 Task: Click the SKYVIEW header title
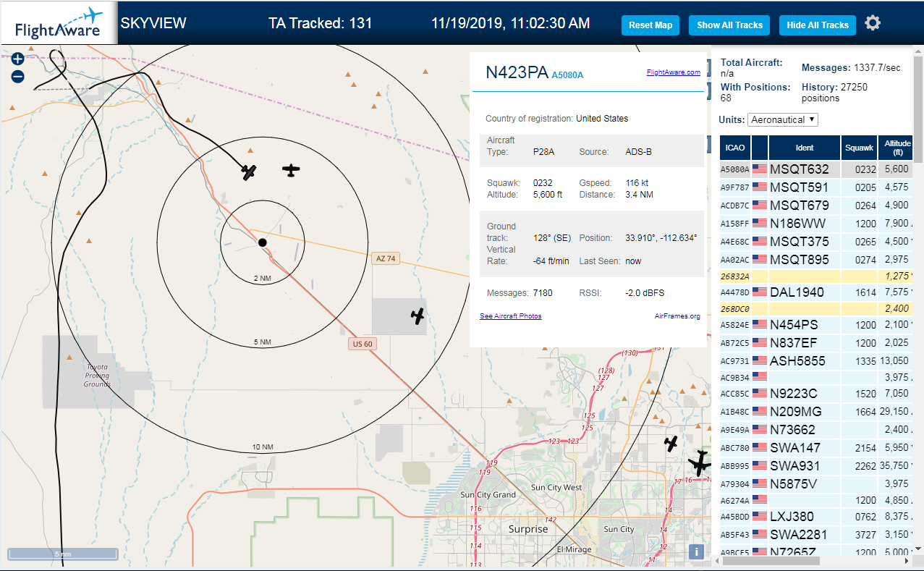pyautogui.click(x=153, y=23)
